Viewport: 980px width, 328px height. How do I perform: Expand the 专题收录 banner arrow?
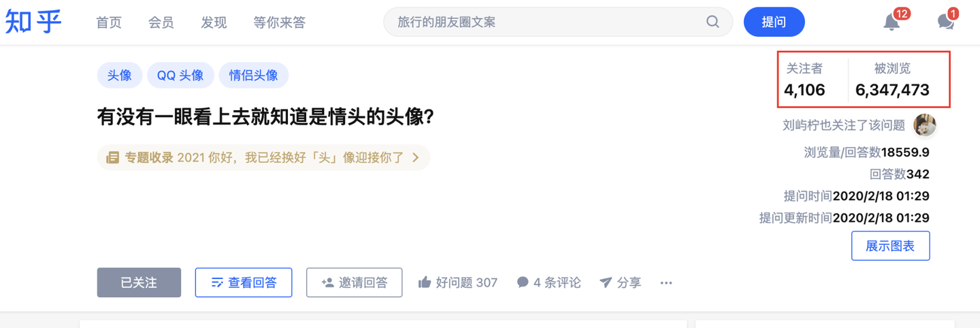pos(415,158)
